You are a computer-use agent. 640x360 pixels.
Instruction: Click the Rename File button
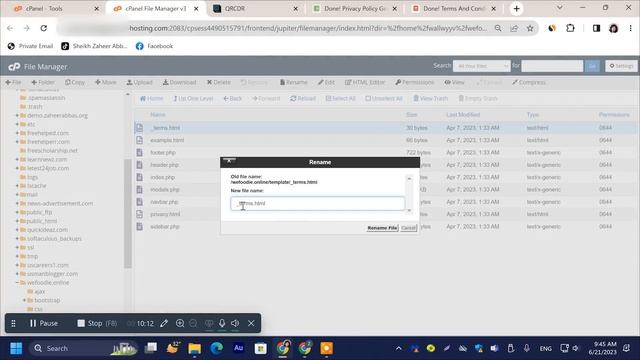click(382, 228)
